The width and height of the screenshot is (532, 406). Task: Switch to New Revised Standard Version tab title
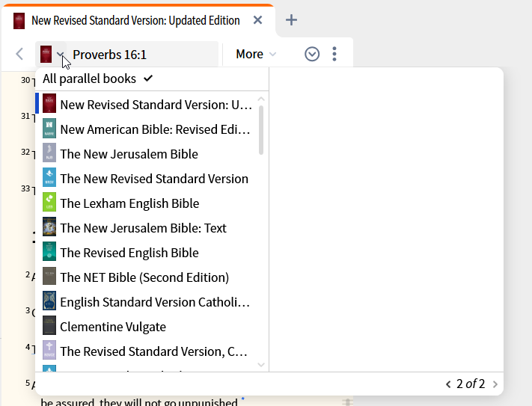coord(135,21)
